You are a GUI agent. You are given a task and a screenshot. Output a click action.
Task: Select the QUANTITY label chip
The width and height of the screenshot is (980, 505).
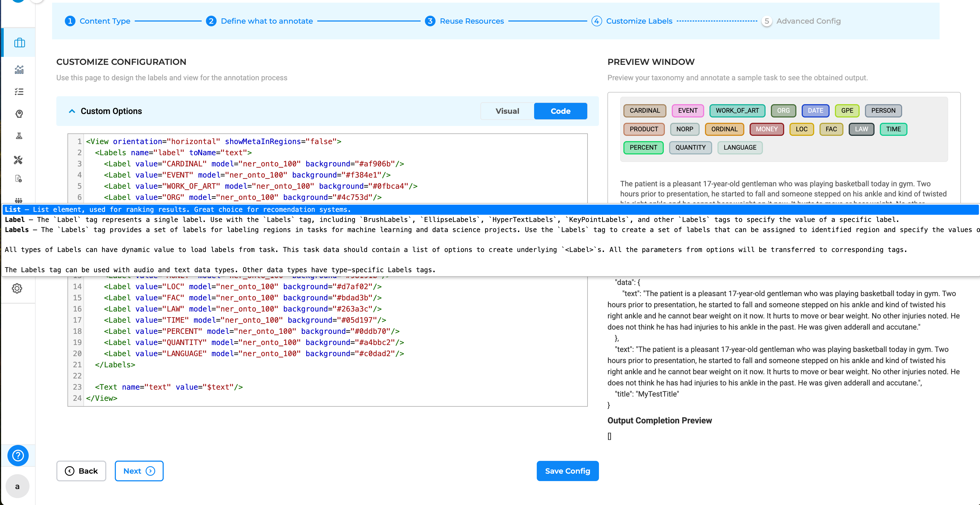690,148
